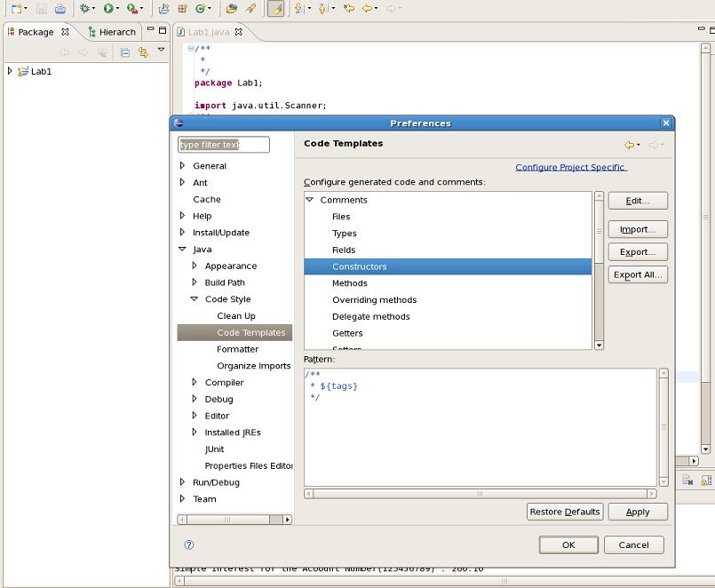This screenshot has height=588, width=715.
Task: Click the type filter text field
Action: [x=223, y=145]
